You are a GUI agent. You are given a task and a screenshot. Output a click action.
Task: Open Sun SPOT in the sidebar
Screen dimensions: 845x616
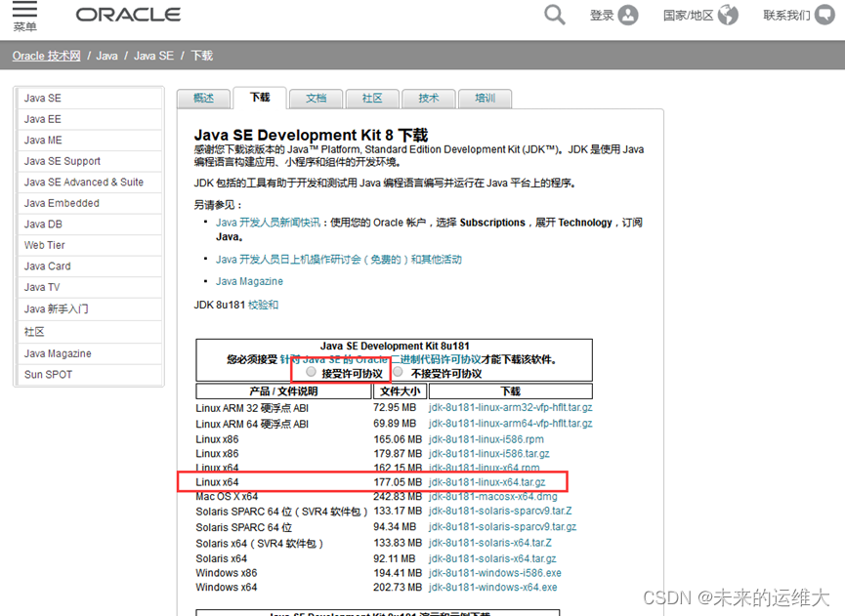[x=88, y=375]
